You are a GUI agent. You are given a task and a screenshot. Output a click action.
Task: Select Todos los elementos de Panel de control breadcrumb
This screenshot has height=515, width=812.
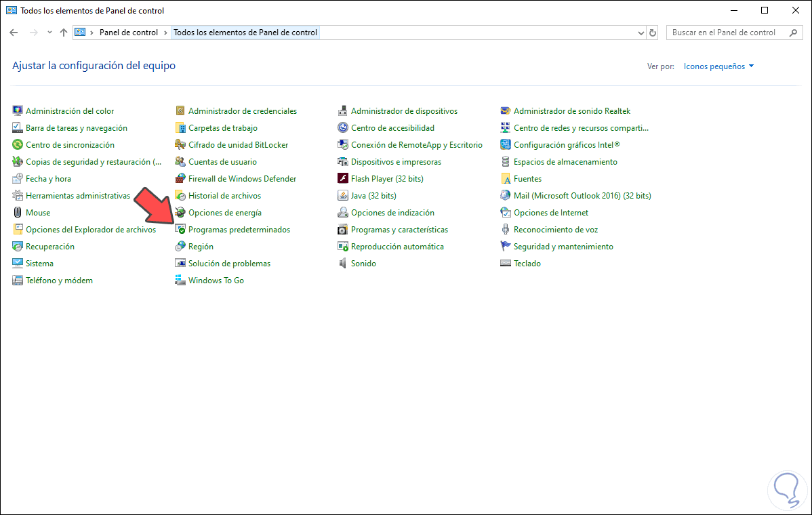point(245,33)
